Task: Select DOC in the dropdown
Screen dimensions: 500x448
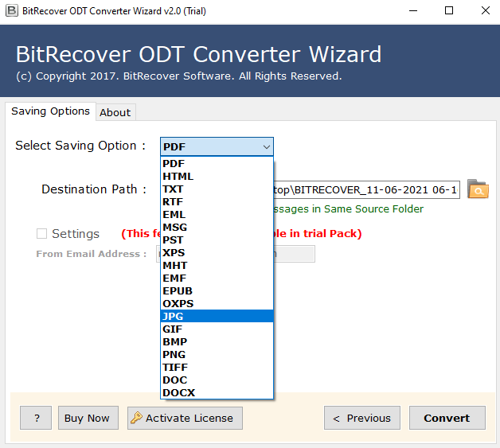Action: [x=217, y=380]
